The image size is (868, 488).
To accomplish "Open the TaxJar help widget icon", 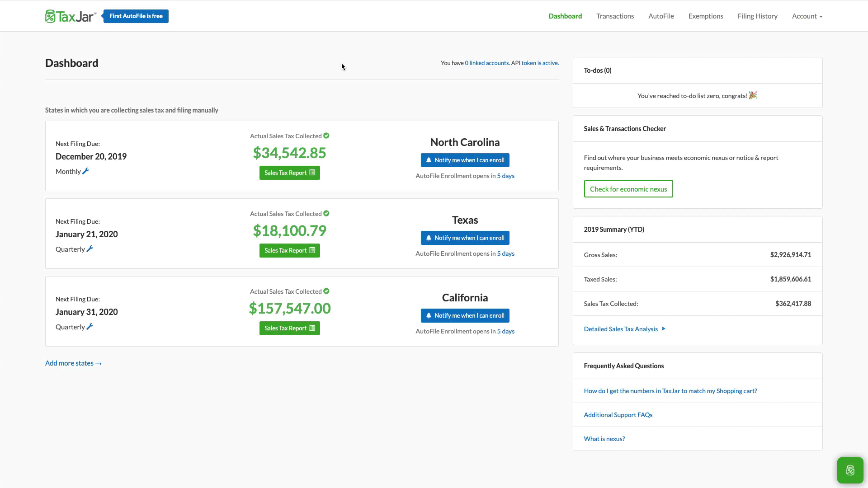I will [x=850, y=470].
